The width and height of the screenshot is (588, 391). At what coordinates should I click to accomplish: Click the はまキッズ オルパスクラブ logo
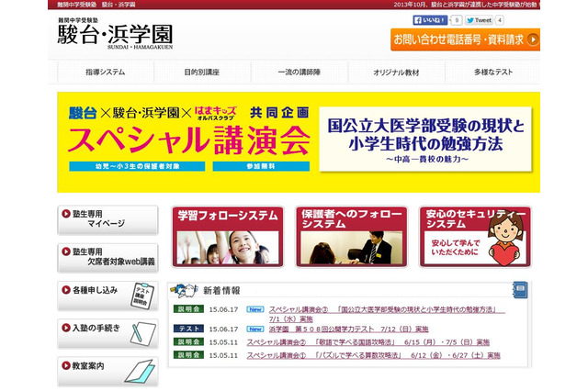click(216, 113)
